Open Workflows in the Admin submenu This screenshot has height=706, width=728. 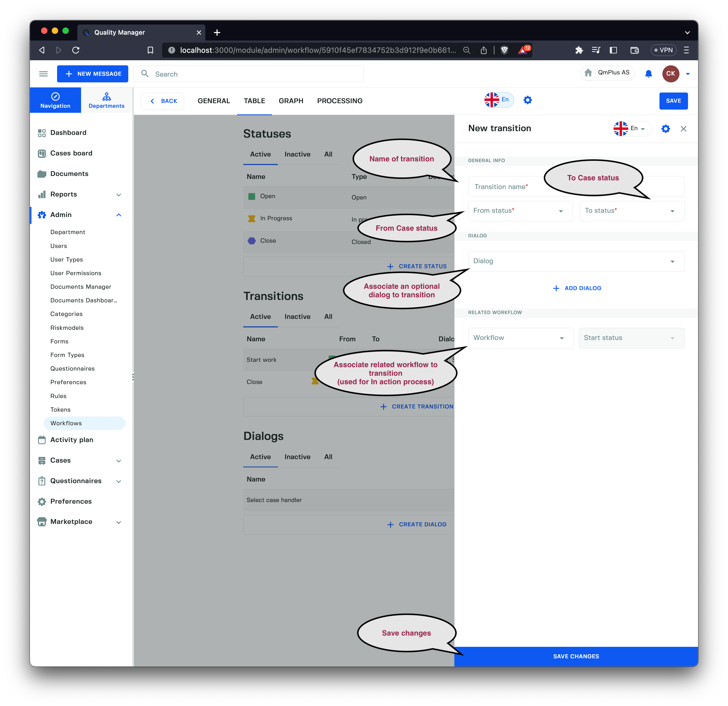point(84,423)
